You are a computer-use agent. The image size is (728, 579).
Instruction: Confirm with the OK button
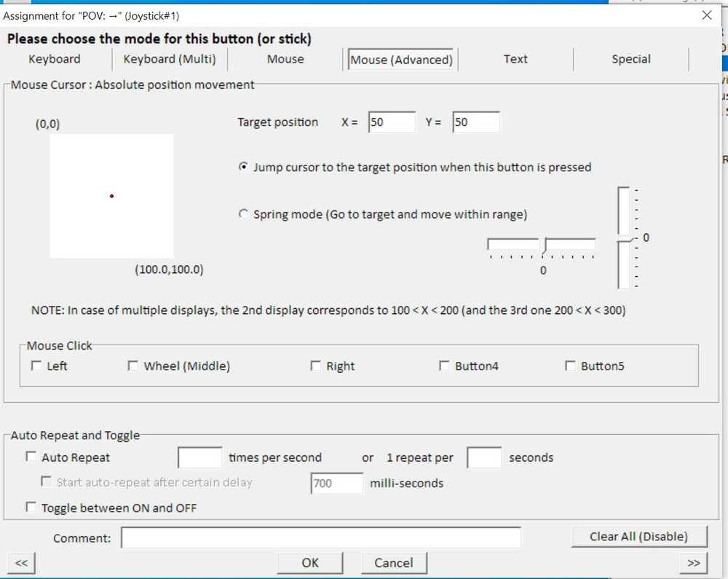(x=310, y=563)
